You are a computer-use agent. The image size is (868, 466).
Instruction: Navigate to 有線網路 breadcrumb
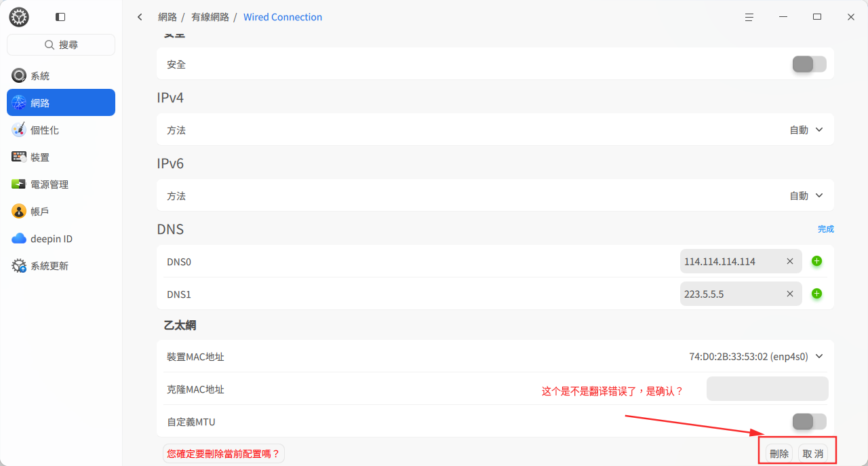210,17
